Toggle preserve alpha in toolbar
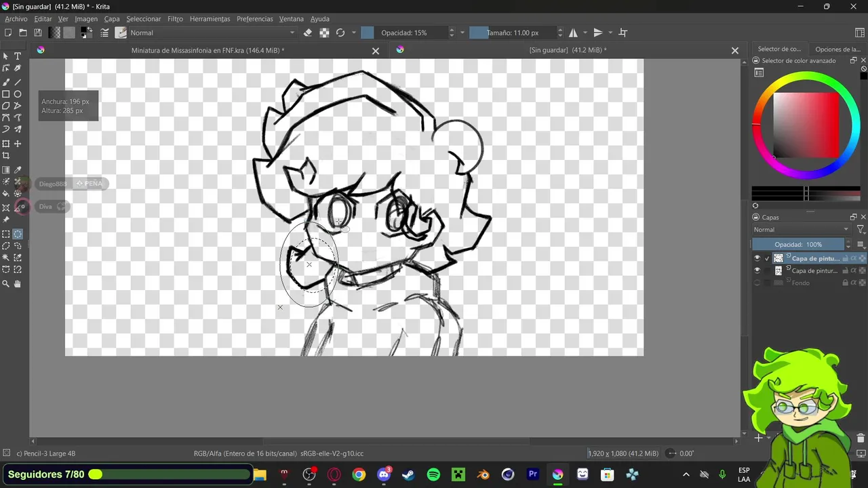Screen dimensions: 868x488 pyautogui.click(x=324, y=33)
